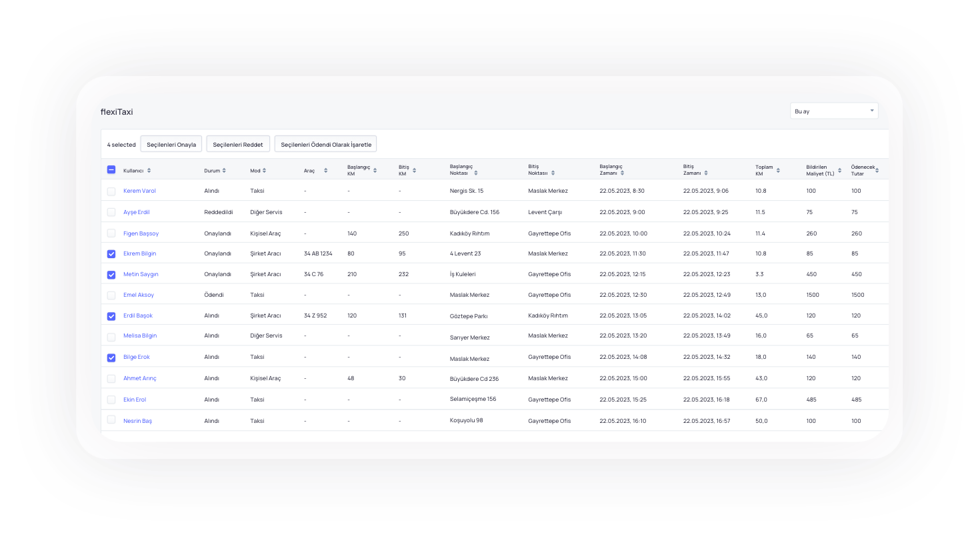Click plate '34 Z 952' cell
This screenshot has height=535, width=980.
pos(315,316)
